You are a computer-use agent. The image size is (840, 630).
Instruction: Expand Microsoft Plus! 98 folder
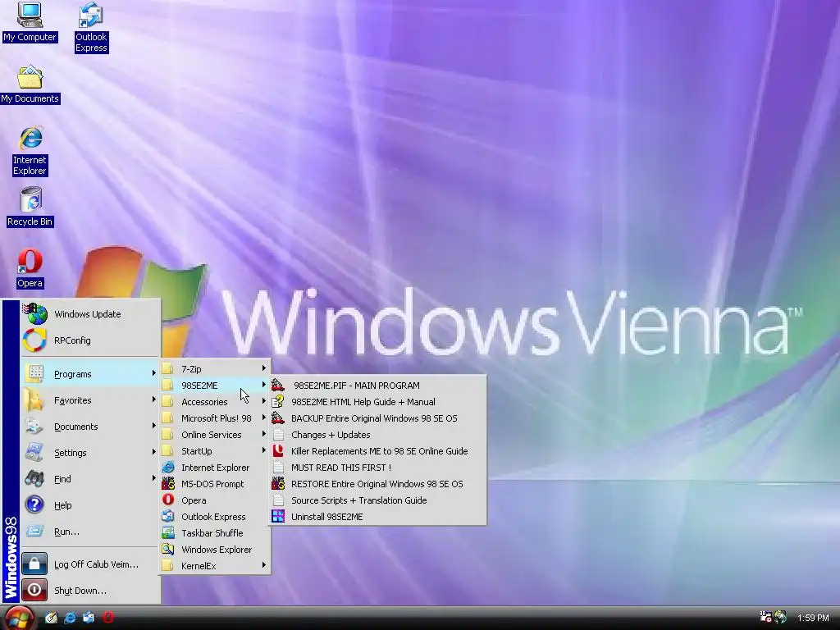[214, 418]
